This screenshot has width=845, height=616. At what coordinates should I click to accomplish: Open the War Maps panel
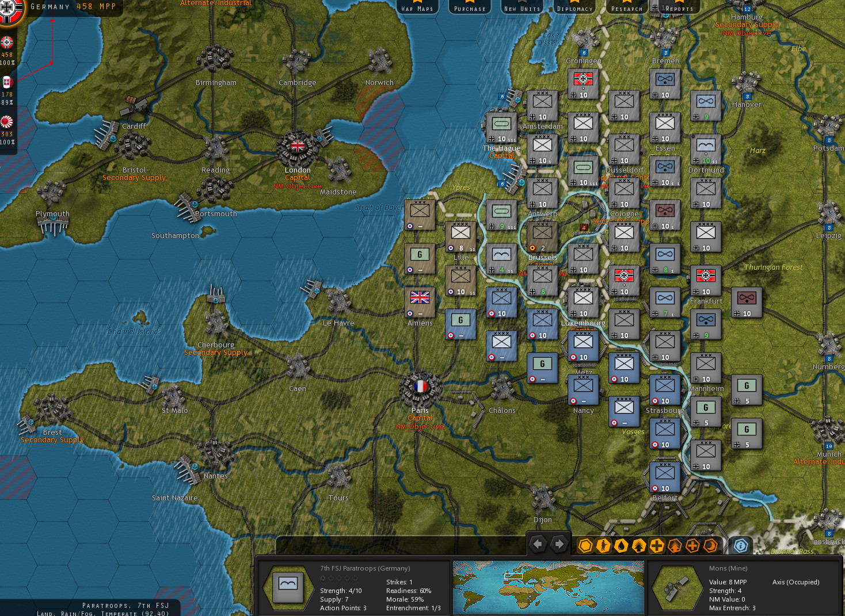417,7
